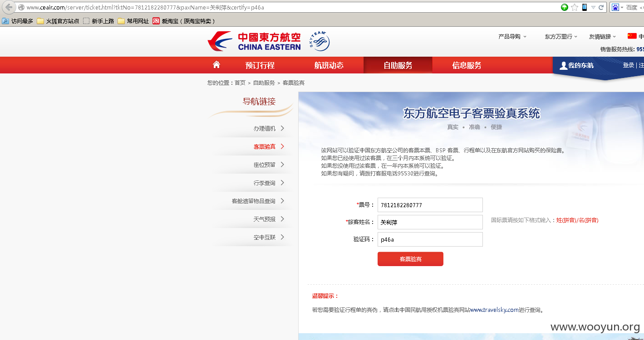Click the 登录 login link
This screenshot has width=644, height=340.
point(629,65)
